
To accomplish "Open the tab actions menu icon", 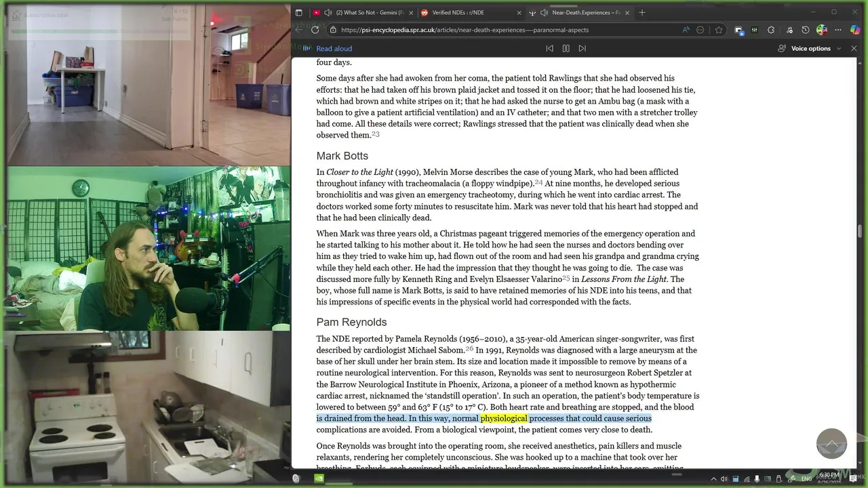I will click(x=299, y=12).
